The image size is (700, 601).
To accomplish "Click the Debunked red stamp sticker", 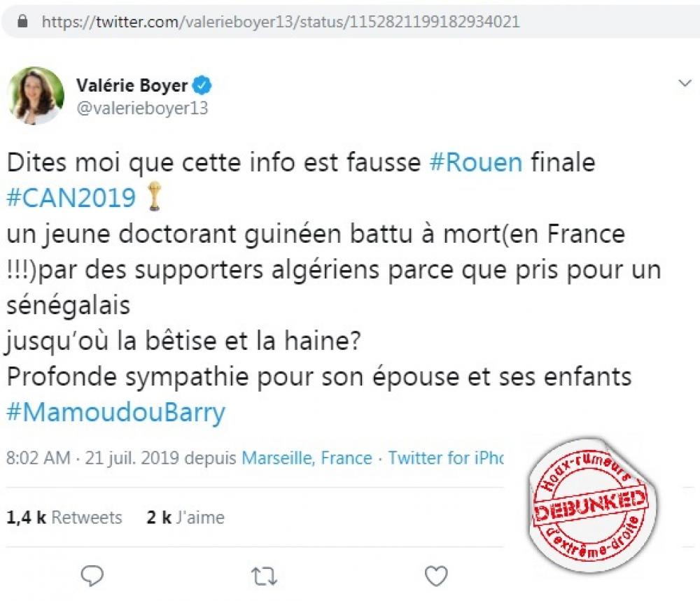I will point(591,506).
